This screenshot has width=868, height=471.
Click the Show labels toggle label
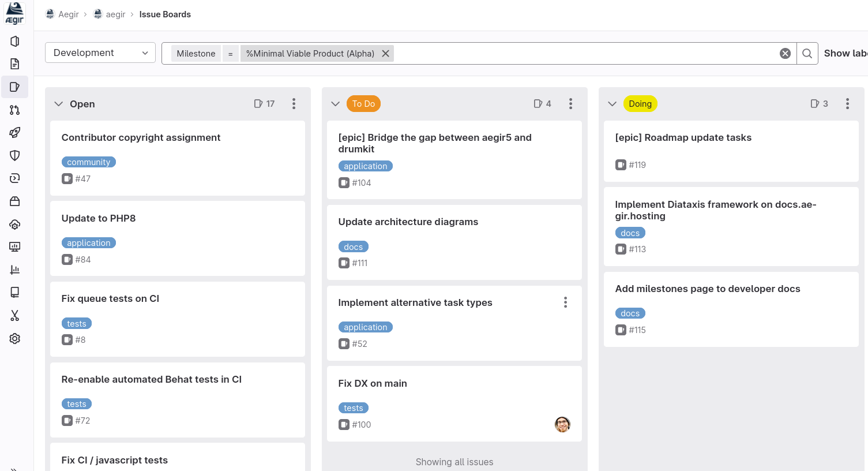[846, 53]
